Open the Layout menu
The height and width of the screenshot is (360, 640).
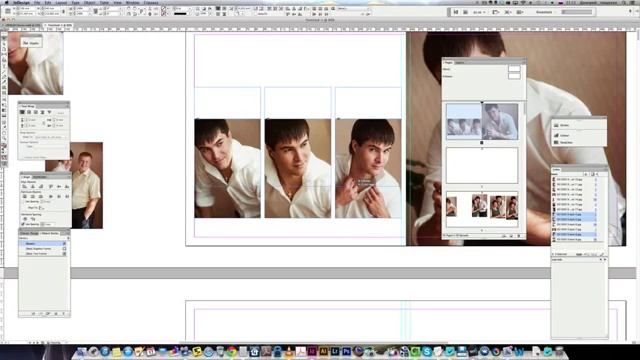[x=61, y=2]
